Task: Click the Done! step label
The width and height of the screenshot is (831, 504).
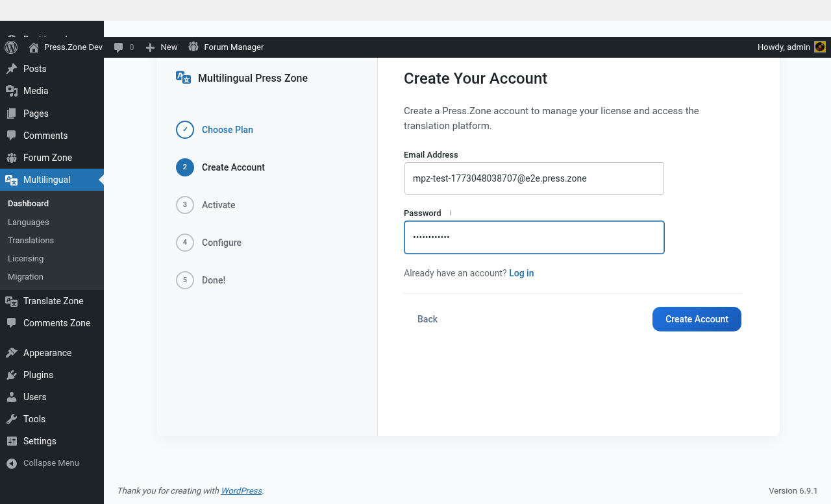Action: 214,280
